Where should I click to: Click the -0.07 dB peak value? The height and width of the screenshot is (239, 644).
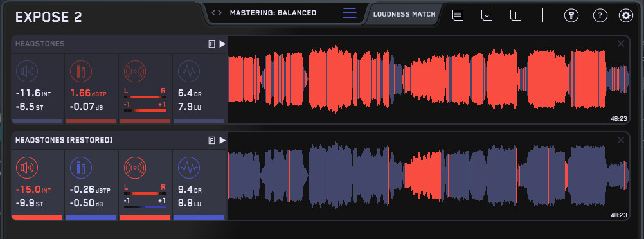[x=86, y=107]
